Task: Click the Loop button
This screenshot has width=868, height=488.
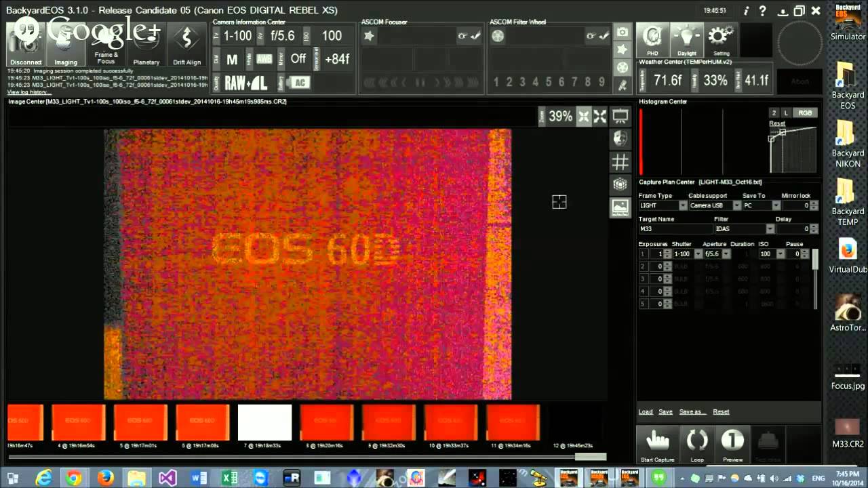Action: coord(696,445)
